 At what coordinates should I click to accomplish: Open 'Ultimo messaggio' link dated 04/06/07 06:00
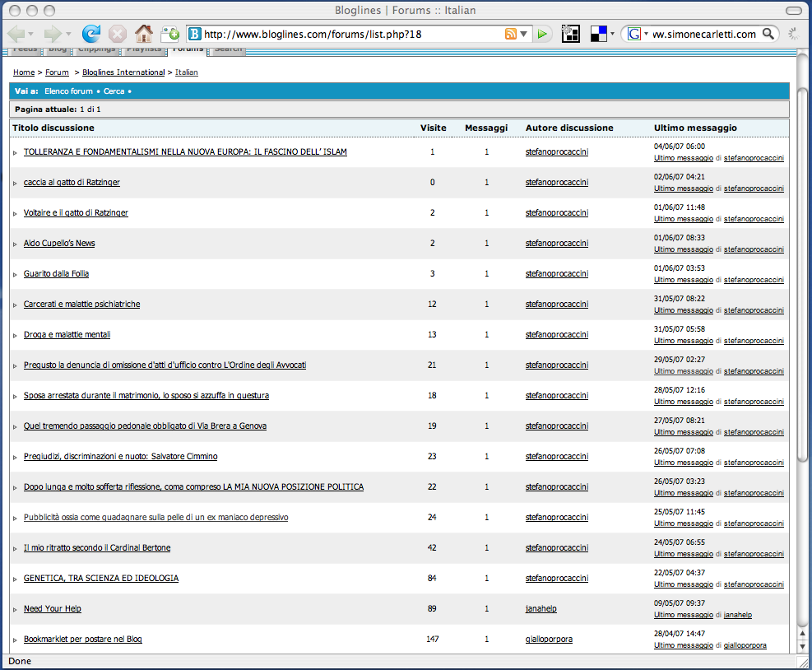[x=684, y=158]
